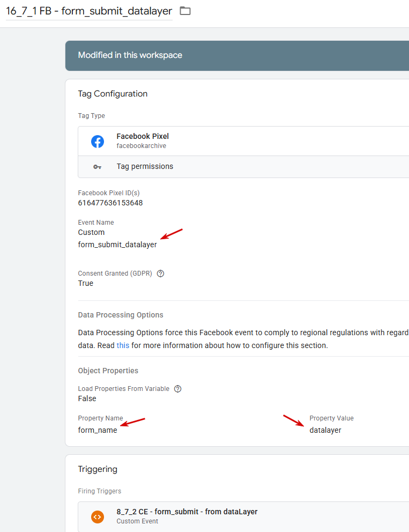Click the Consent Granted value True

[x=86, y=283]
